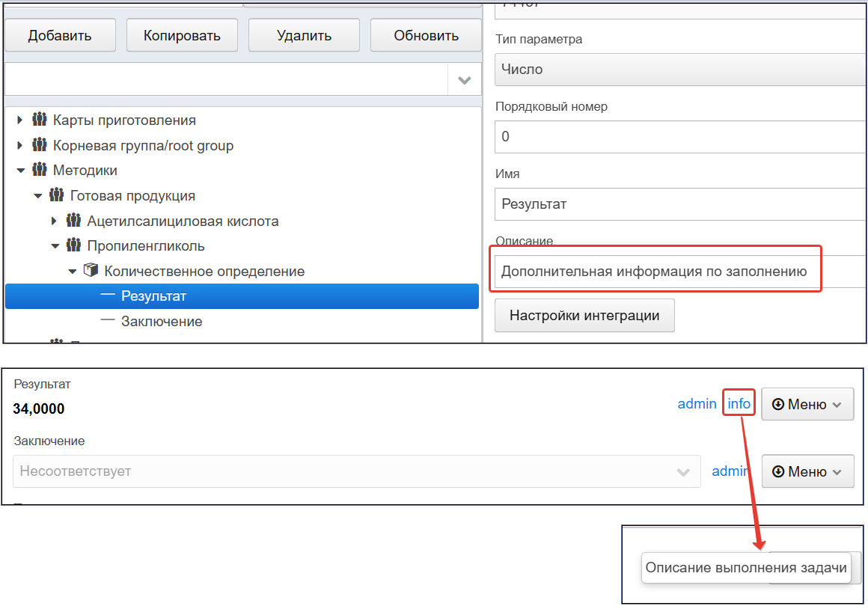The width and height of the screenshot is (868, 609).
Task: Click the box icon beside Количественное определение
Action: tap(91, 270)
